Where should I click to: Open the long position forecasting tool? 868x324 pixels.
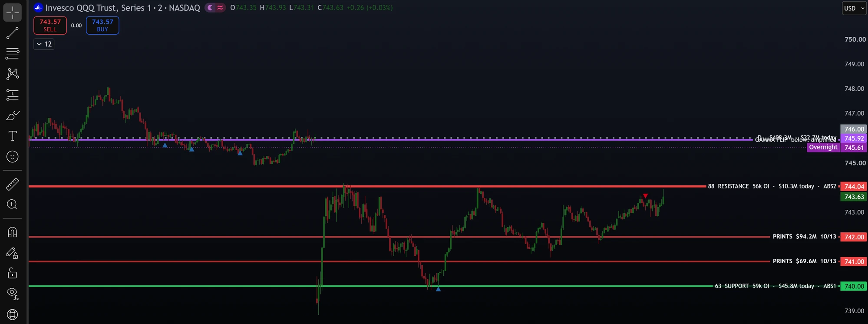pos(12,95)
